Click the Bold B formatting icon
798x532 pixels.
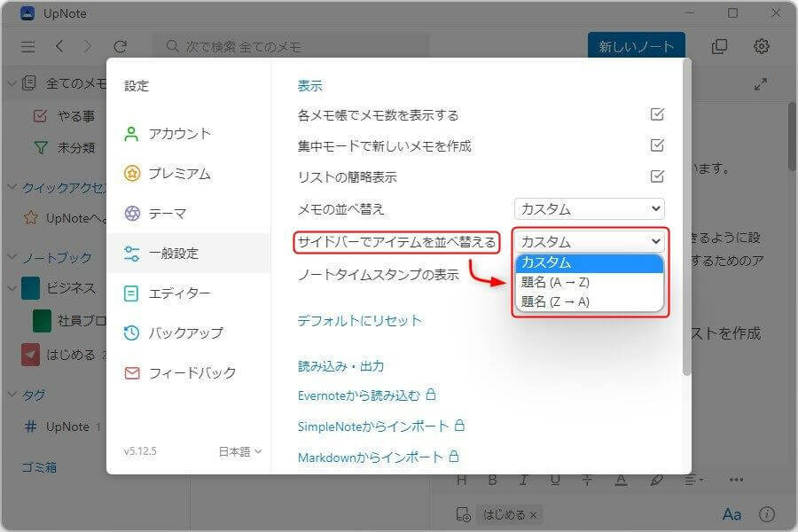click(492, 480)
